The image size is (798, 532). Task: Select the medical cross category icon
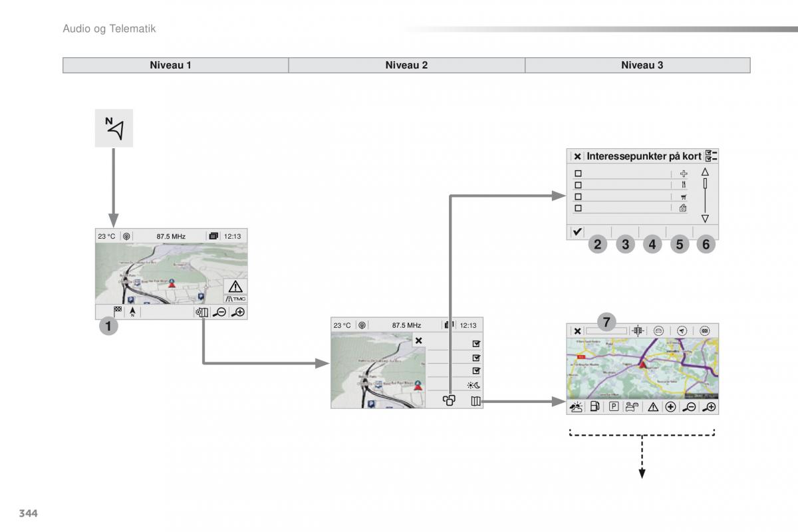pos(683,174)
